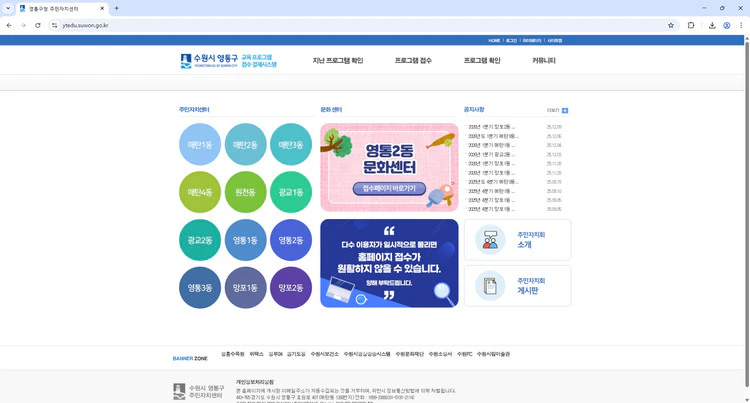Select the 원천동 green circle
The height and width of the screenshot is (403, 750).
(x=245, y=192)
